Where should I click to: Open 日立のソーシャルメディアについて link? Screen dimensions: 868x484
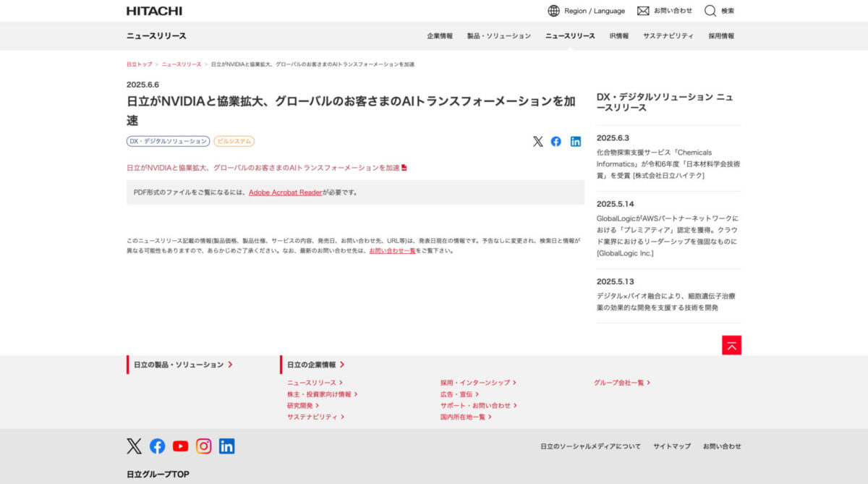590,446
